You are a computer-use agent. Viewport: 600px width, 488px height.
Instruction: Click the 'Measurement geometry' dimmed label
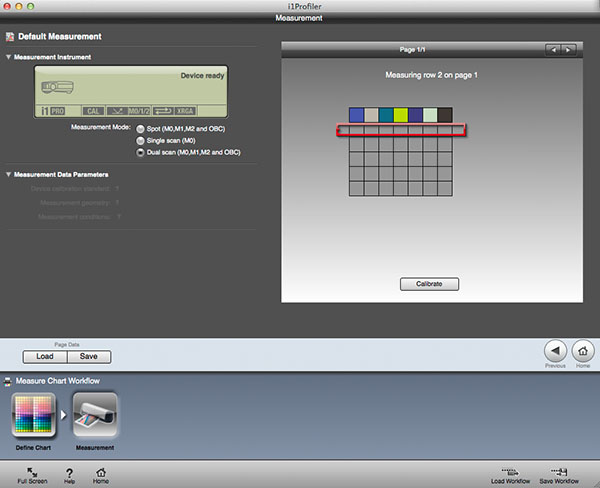click(75, 203)
